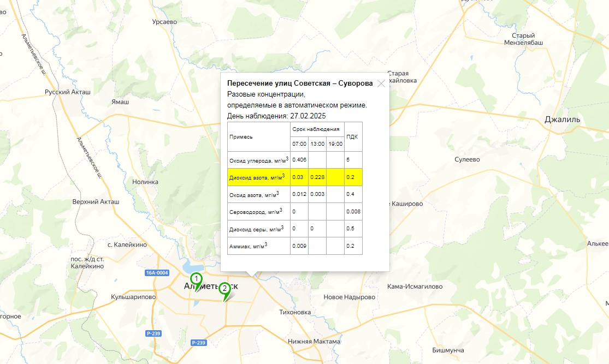Click the Кама-Исмагилово map label

pyautogui.click(x=415, y=287)
